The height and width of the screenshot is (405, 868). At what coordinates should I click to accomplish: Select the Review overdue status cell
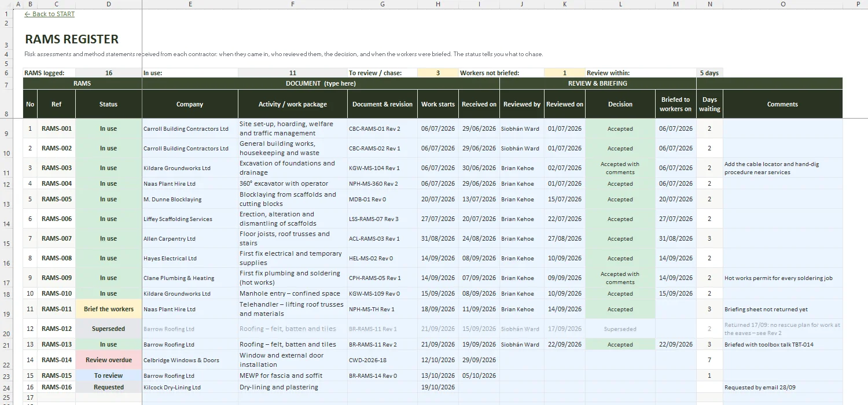[x=108, y=360]
